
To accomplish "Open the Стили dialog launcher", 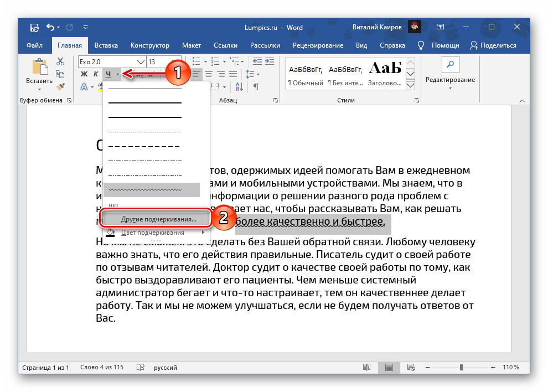I will [417, 100].
